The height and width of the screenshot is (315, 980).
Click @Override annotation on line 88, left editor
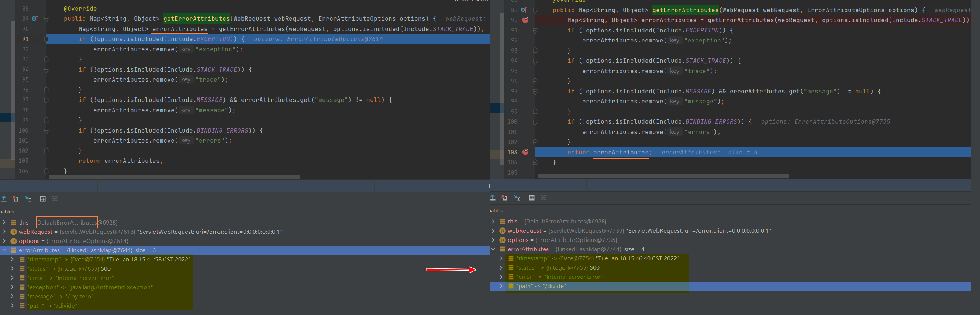click(x=80, y=8)
